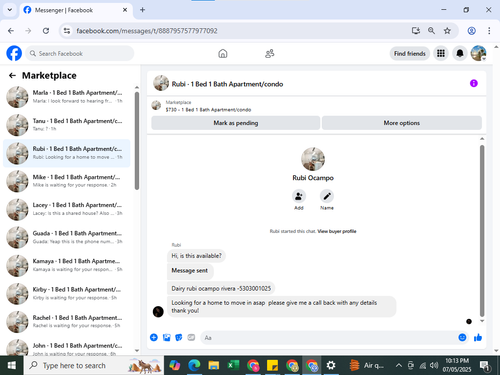Click Rubi chat header title
Screen dimensions: 500x375
click(227, 84)
